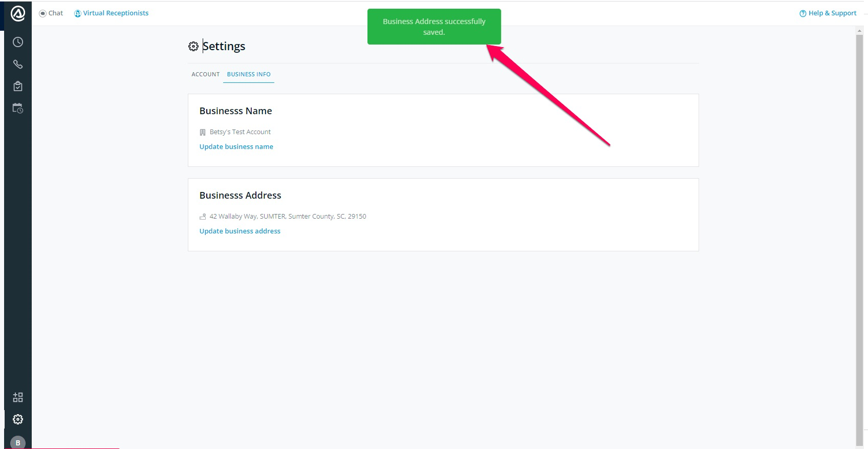Select the BUSINESS INFO tab
868x449 pixels.
click(x=249, y=74)
